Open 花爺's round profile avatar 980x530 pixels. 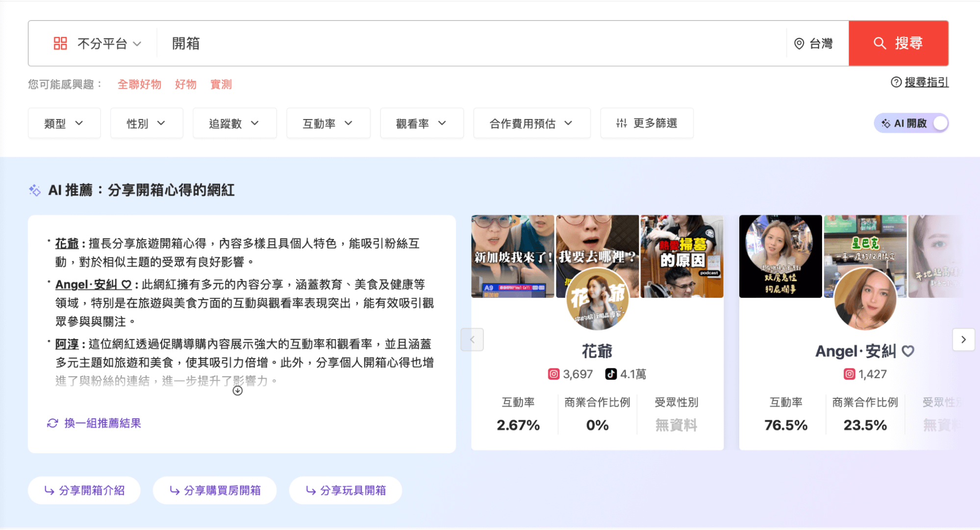(597, 299)
